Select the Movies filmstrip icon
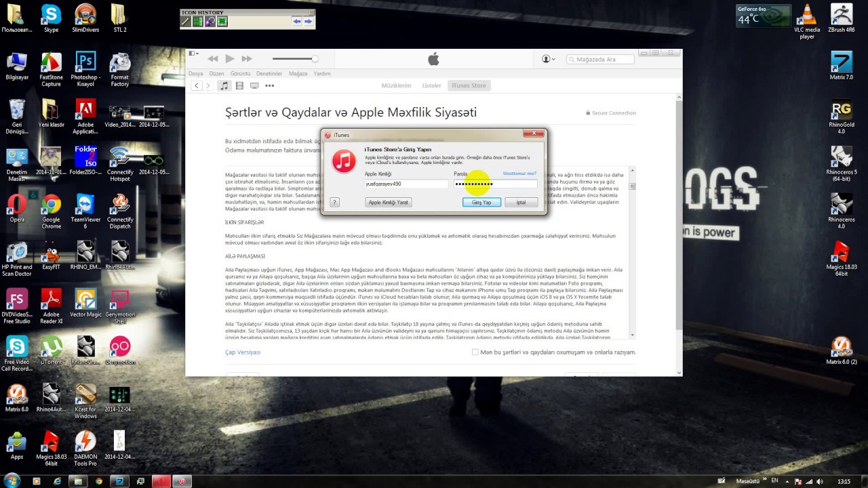The image size is (868, 488). pyautogui.click(x=239, y=85)
